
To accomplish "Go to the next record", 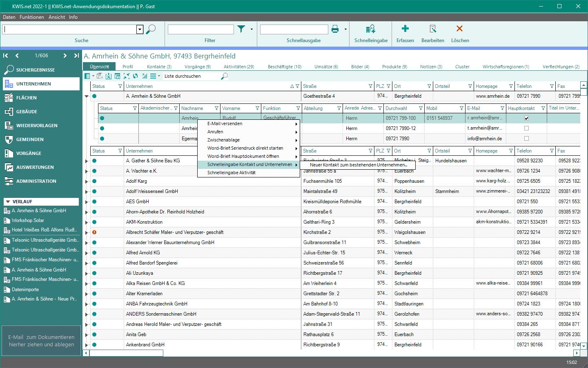I will tap(65, 56).
